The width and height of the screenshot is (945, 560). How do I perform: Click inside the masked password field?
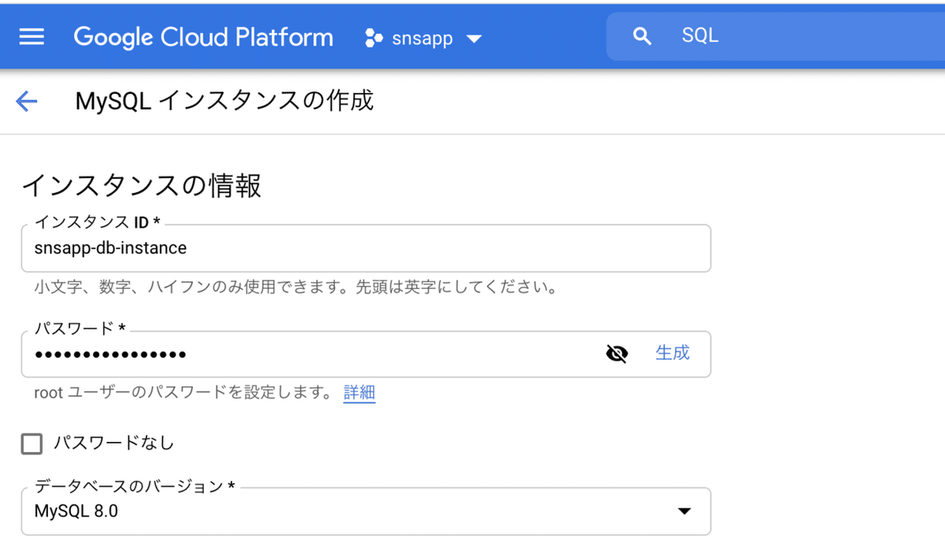pyautogui.click(x=315, y=354)
